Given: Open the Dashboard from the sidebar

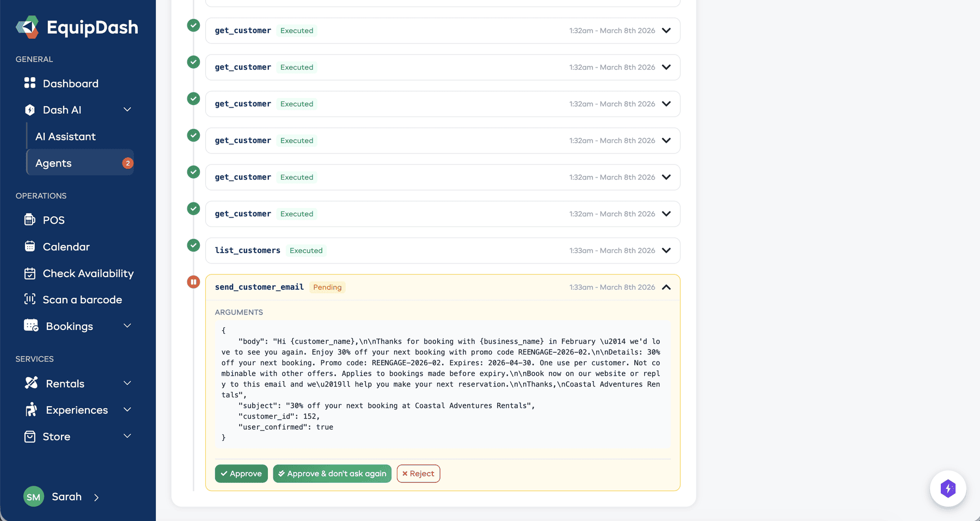Looking at the screenshot, I should 30,83.
